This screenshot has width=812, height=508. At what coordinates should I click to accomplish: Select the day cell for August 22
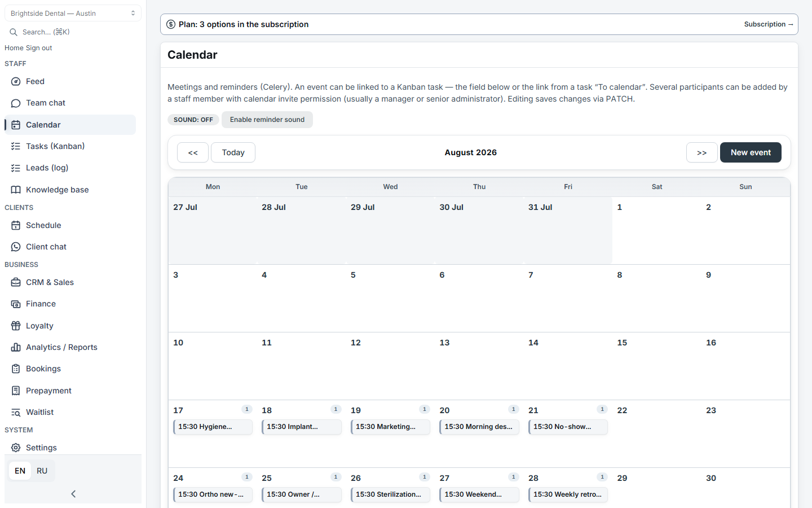click(657, 433)
